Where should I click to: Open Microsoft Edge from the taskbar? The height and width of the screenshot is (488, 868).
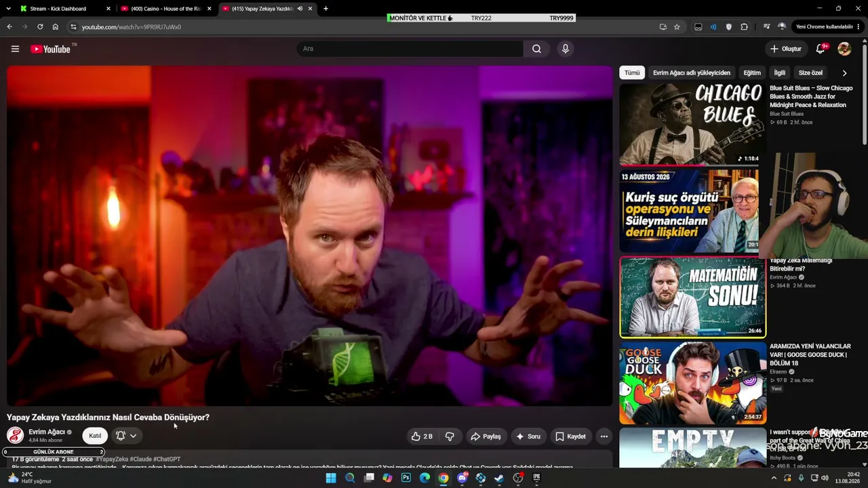(425, 478)
